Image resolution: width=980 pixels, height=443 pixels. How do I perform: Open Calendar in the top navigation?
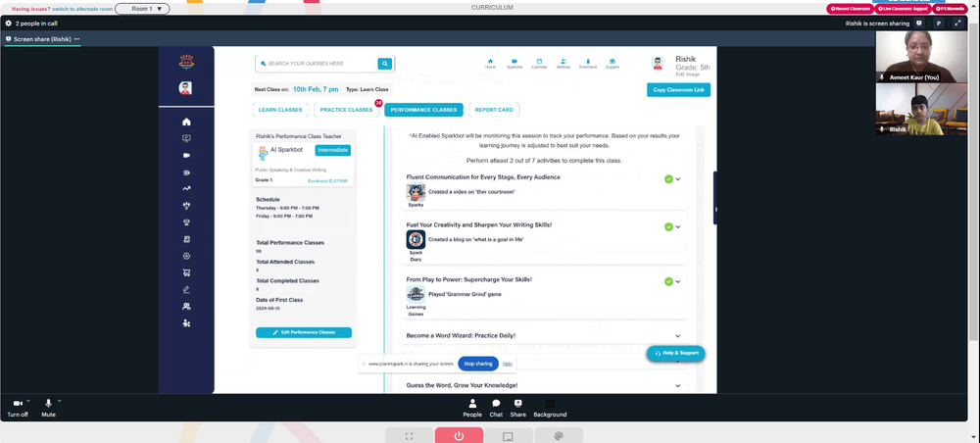pos(539,63)
